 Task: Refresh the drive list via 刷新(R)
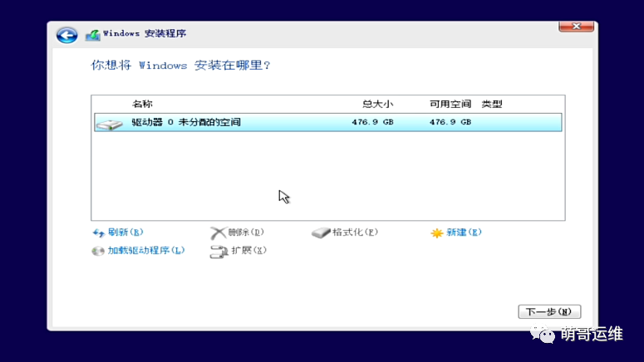tap(125, 232)
